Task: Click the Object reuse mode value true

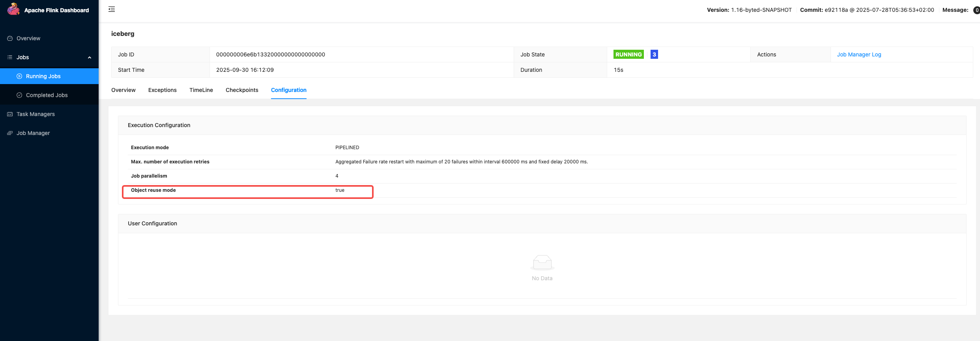Action: tap(340, 190)
